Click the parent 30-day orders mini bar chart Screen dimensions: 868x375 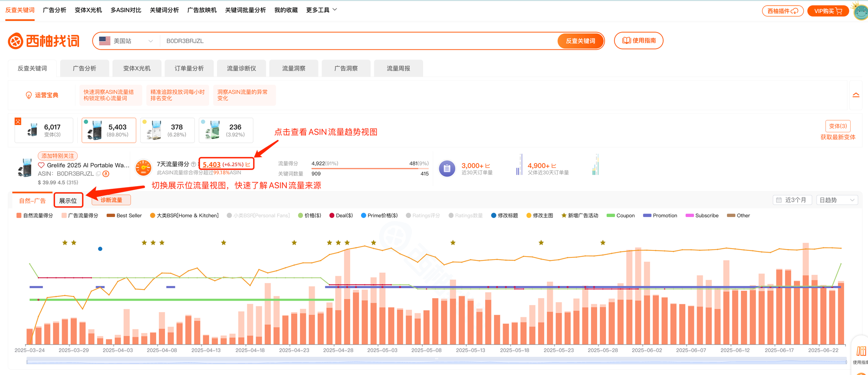(595, 165)
